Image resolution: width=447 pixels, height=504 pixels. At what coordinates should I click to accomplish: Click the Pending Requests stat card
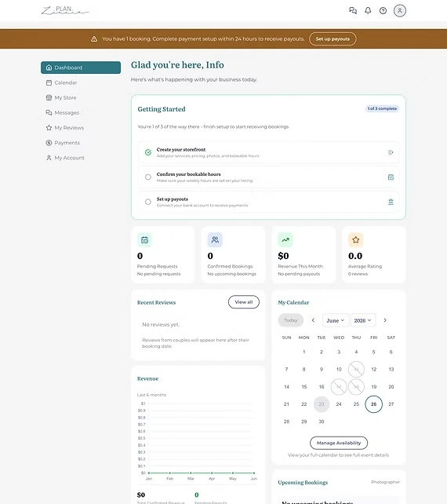click(x=163, y=254)
